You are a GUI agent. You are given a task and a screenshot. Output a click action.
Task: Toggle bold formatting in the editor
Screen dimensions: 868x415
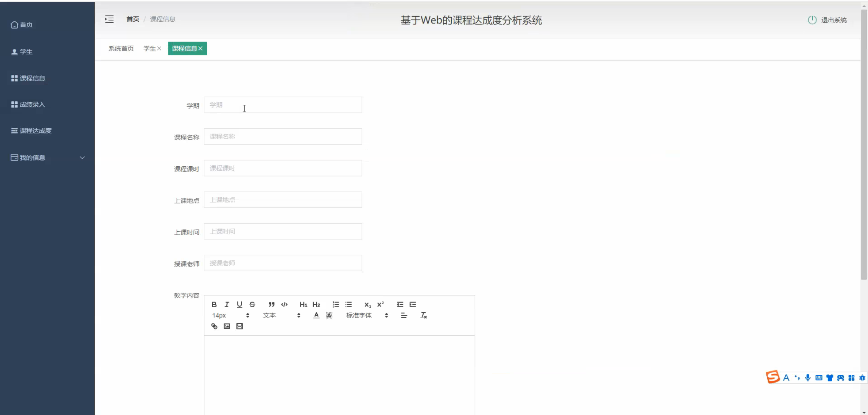pyautogui.click(x=214, y=304)
